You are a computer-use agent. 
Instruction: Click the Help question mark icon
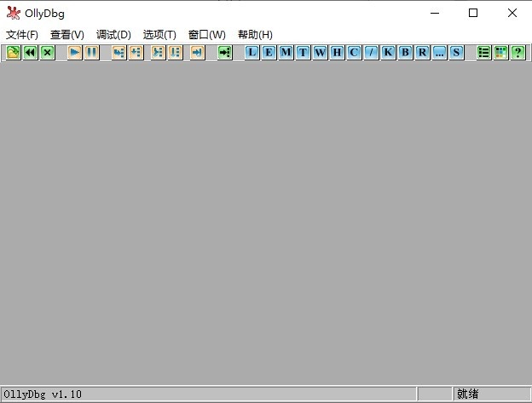518,53
